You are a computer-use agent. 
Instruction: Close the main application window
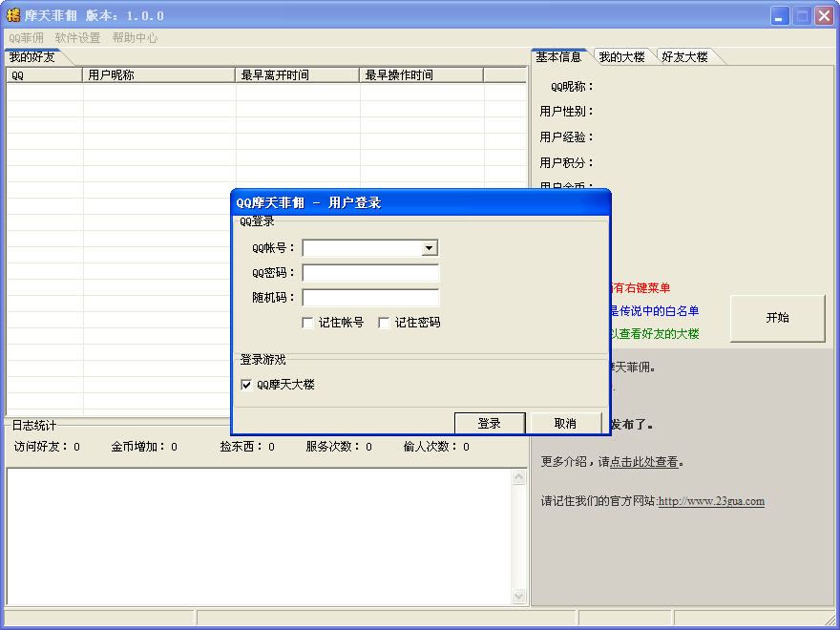click(x=824, y=15)
